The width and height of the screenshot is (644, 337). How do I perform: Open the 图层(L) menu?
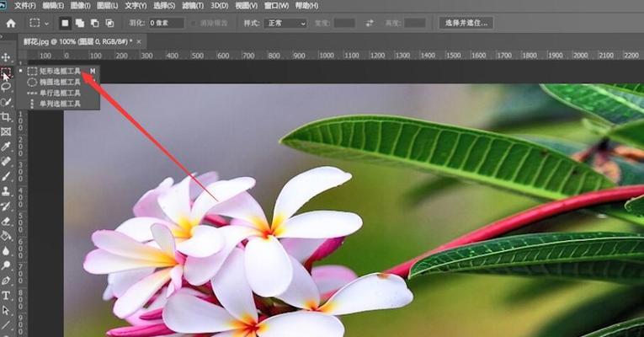[107, 6]
